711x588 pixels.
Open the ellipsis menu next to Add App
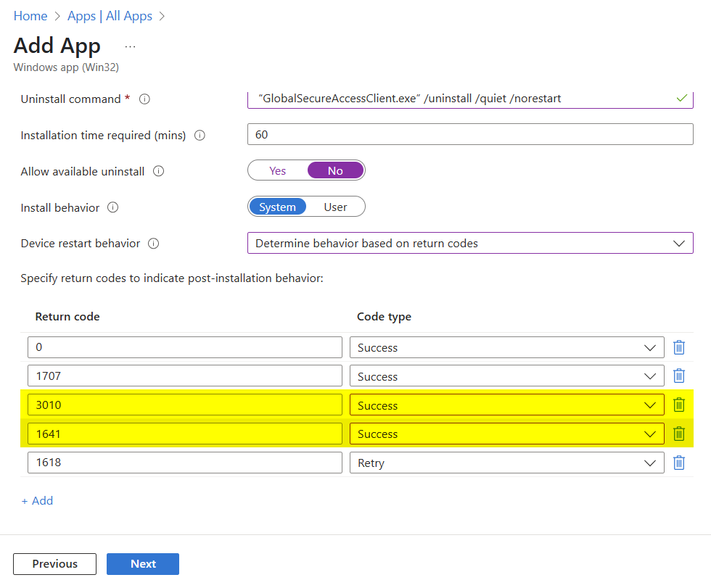click(130, 46)
